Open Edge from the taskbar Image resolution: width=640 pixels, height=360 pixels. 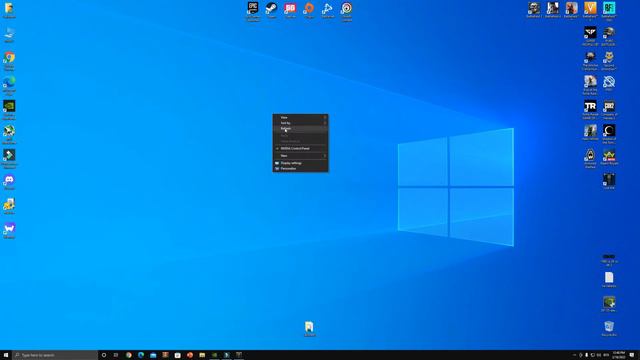pyautogui.click(x=141, y=355)
